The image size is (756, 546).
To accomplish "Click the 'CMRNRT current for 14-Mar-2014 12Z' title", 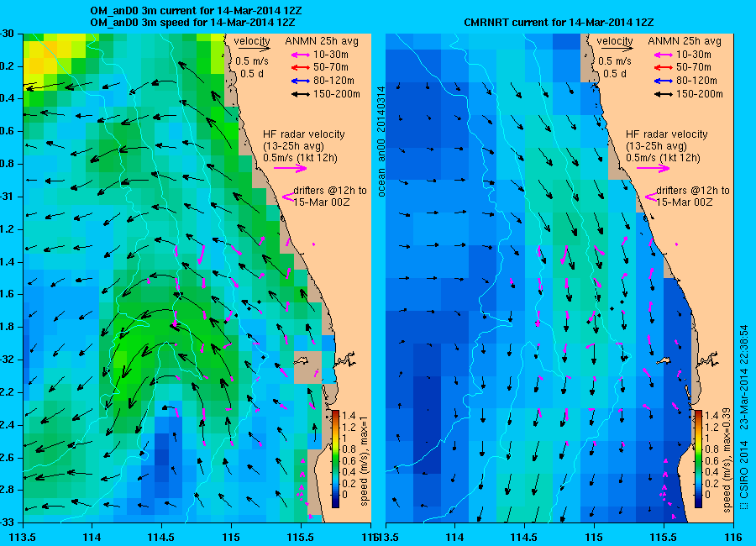I will [559, 23].
